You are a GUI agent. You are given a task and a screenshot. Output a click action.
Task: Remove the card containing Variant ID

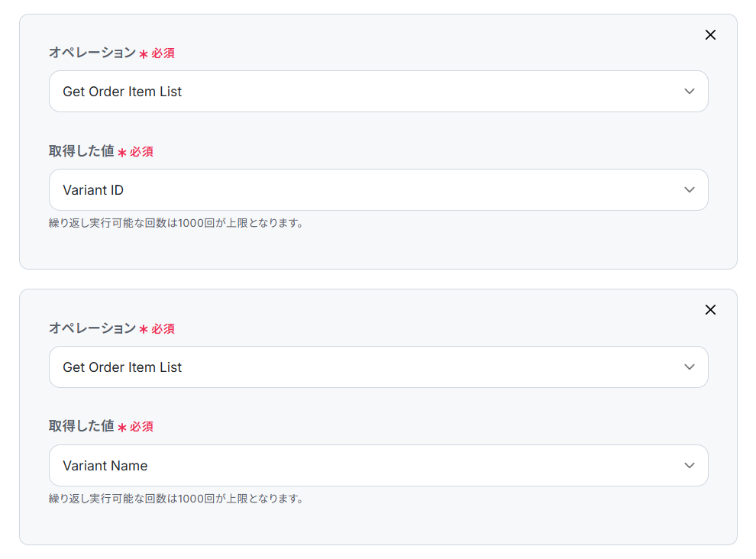[x=710, y=34]
